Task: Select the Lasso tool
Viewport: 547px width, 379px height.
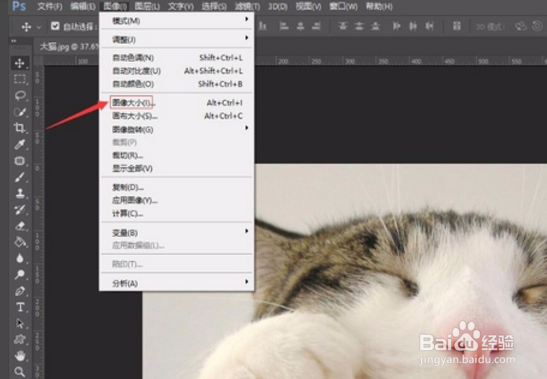Action: (x=20, y=95)
